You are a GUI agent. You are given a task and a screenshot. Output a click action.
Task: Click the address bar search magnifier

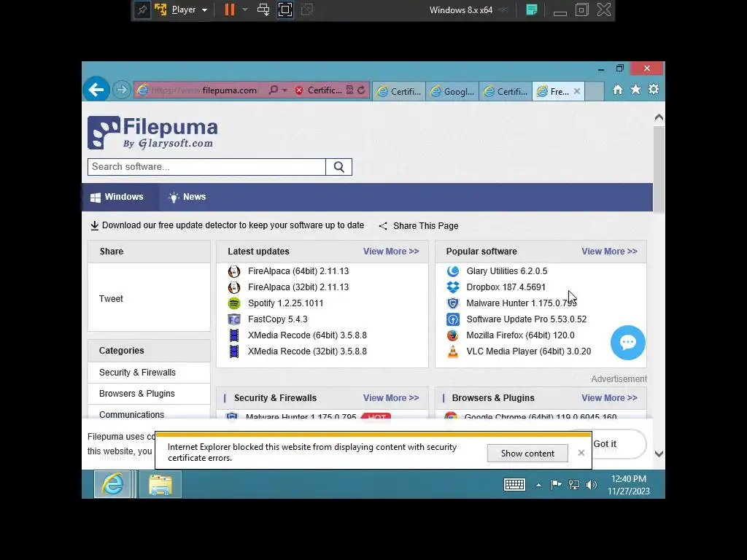(274, 90)
